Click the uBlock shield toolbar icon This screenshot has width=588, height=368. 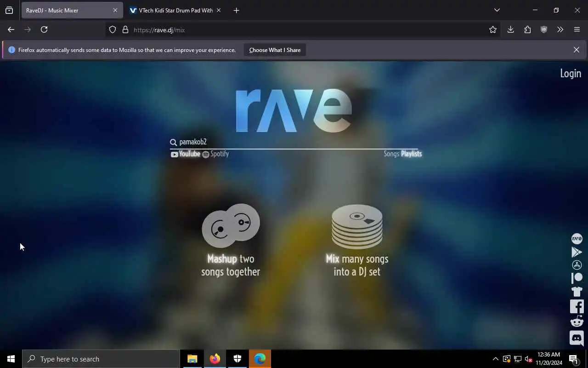pyautogui.click(x=544, y=29)
